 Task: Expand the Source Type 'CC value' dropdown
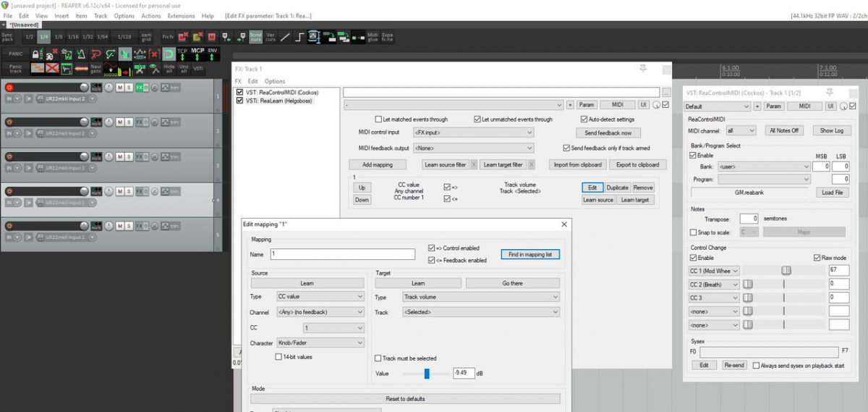320,297
